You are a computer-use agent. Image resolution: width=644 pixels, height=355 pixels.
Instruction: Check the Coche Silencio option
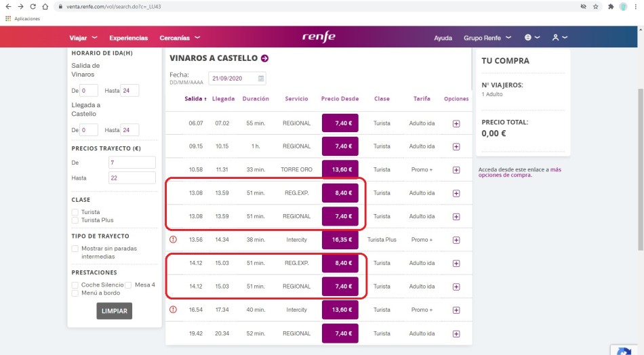75,285
